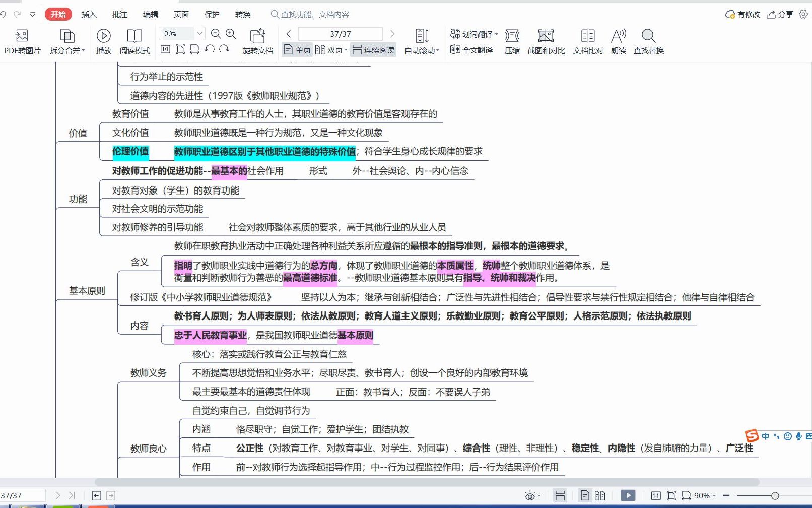Toggle status bar continuous reading icon
The width and height of the screenshot is (812, 508).
click(560, 495)
